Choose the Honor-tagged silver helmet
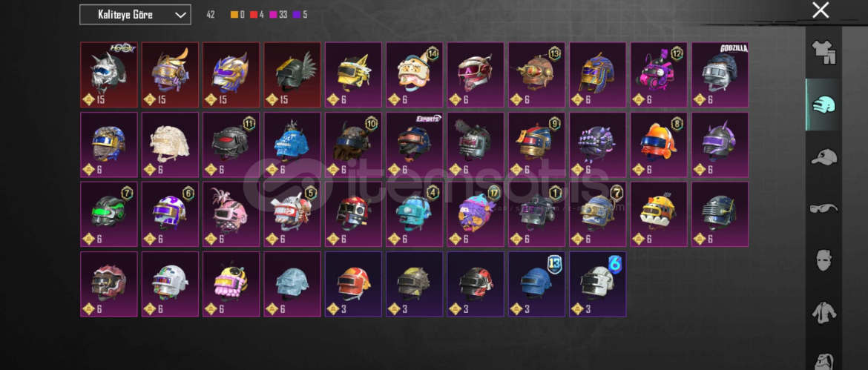This screenshot has width=868, height=370. tap(108, 75)
